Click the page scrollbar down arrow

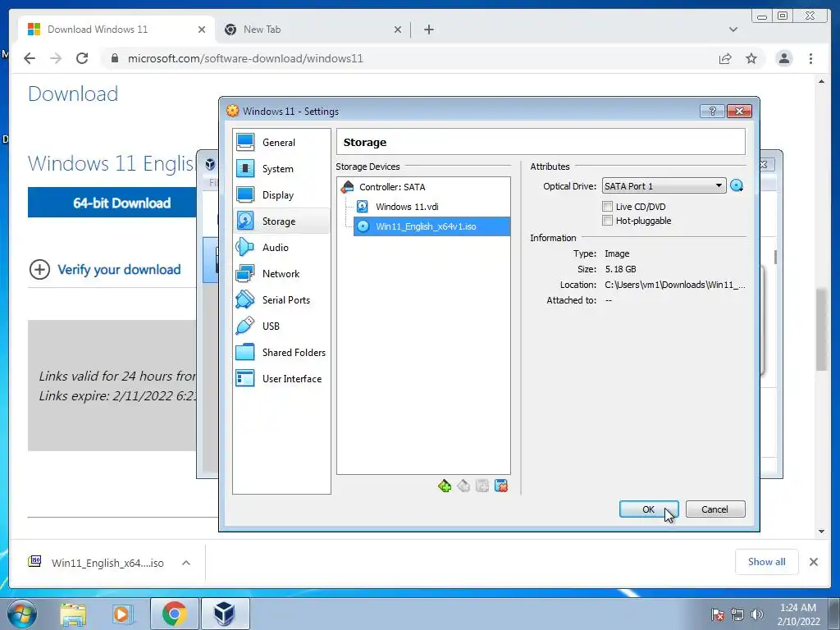pyautogui.click(x=822, y=532)
